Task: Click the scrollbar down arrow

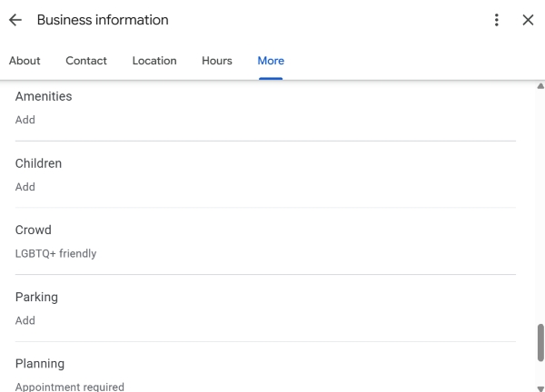Action: click(x=540, y=388)
